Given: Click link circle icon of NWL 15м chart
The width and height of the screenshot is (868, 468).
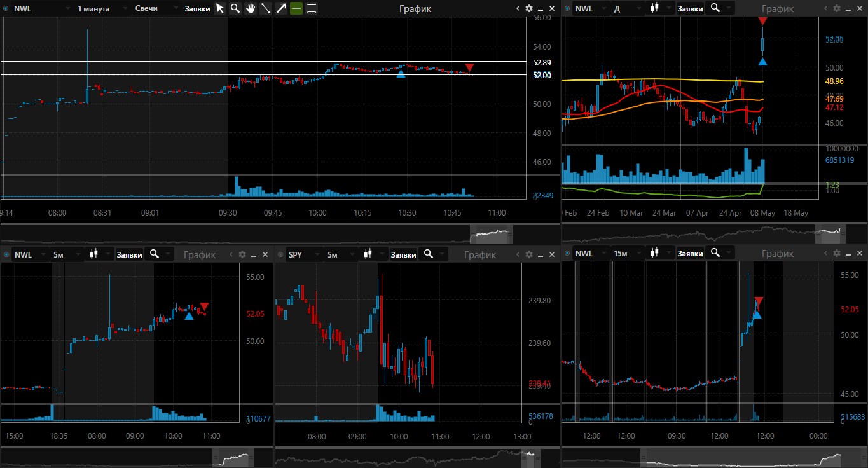Looking at the screenshot, I should 567,254.
